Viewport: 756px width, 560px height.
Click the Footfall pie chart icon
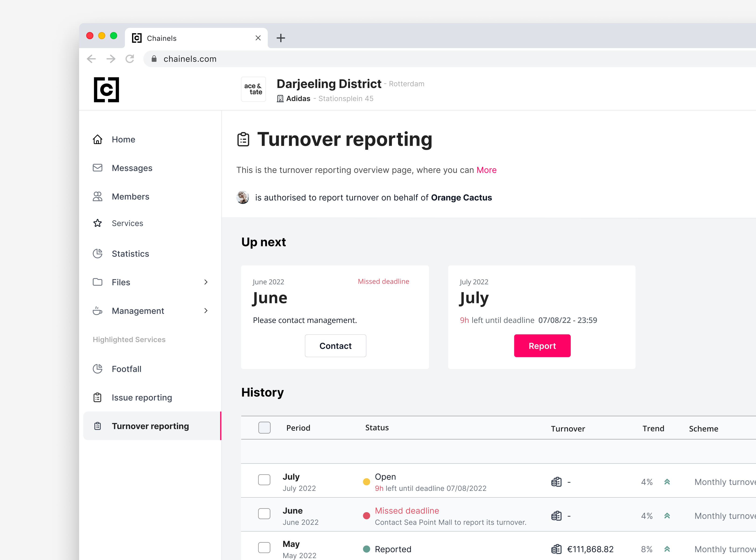tap(98, 369)
